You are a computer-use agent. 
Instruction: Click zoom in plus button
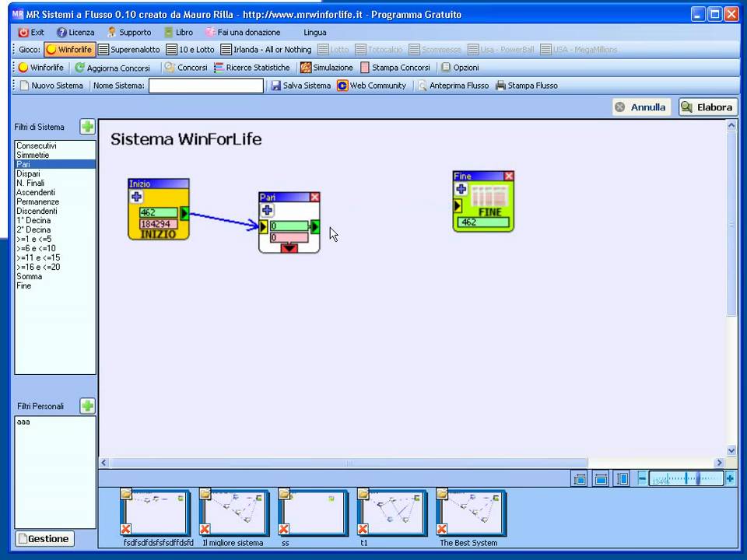(730, 478)
